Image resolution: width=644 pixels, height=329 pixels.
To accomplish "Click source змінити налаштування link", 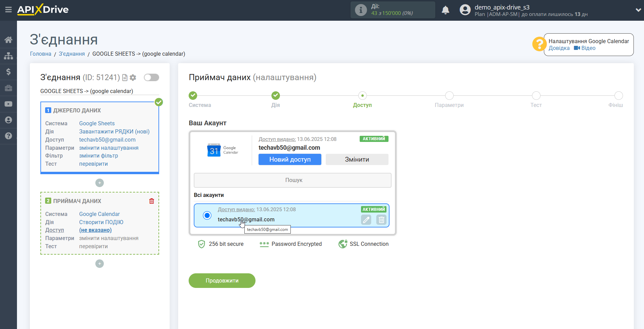I will coord(109,148).
